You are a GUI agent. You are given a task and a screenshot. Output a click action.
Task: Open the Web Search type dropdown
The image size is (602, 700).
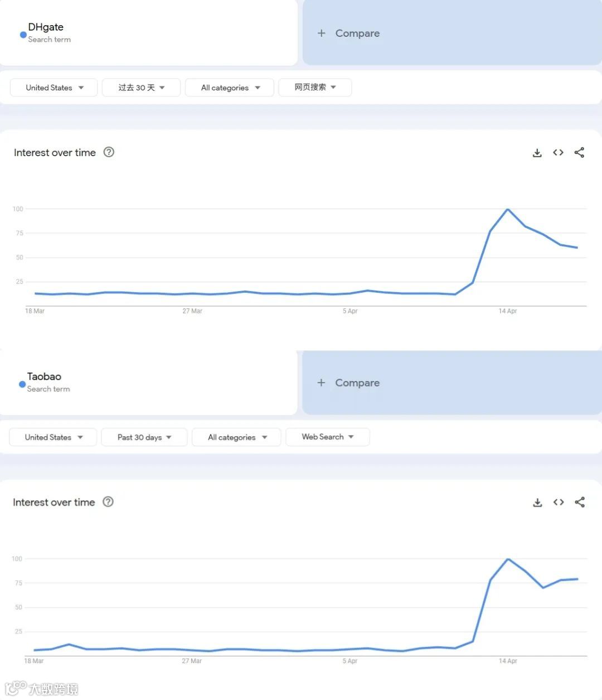click(328, 437)
